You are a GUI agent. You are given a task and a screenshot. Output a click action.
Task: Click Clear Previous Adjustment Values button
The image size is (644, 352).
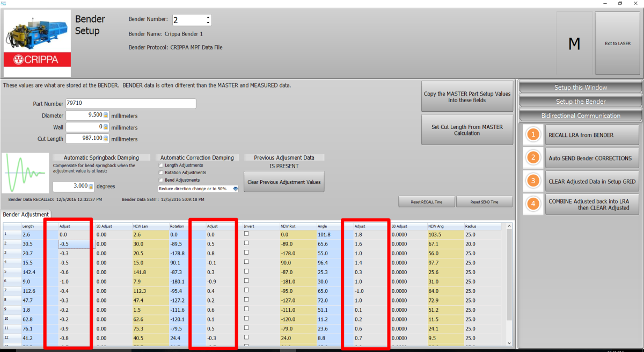284,182
